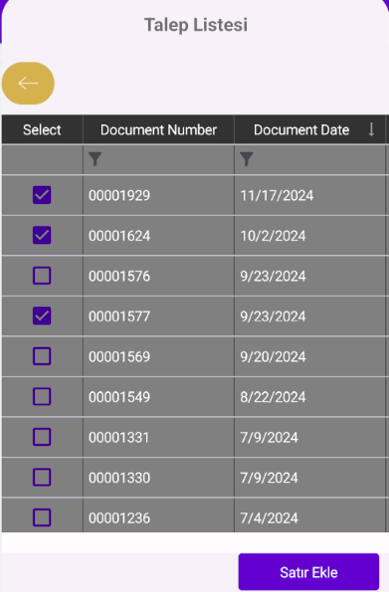Image resolution: width=389 pixels, height=592 pixels.
Task: Check the checkbox for document 00001549
Action: 42,397
